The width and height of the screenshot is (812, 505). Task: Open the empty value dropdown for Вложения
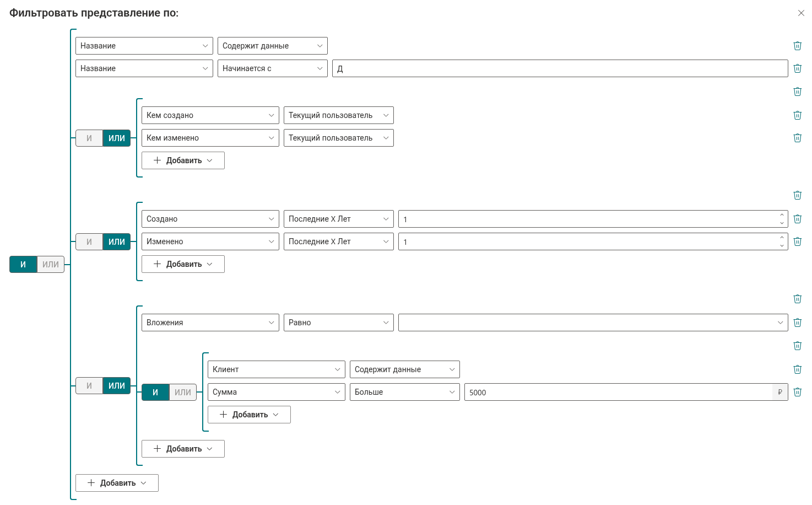click(x=593, y=323)
